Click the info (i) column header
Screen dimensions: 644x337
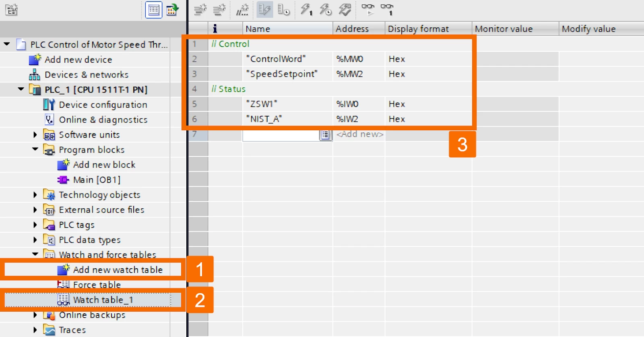pyautogui.click(x=225, y=29)
